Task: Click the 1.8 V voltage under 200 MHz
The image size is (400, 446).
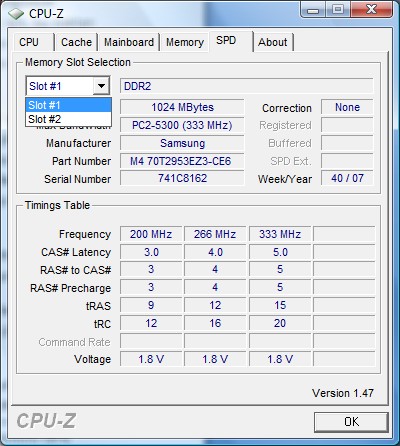Action: (151, 359)
